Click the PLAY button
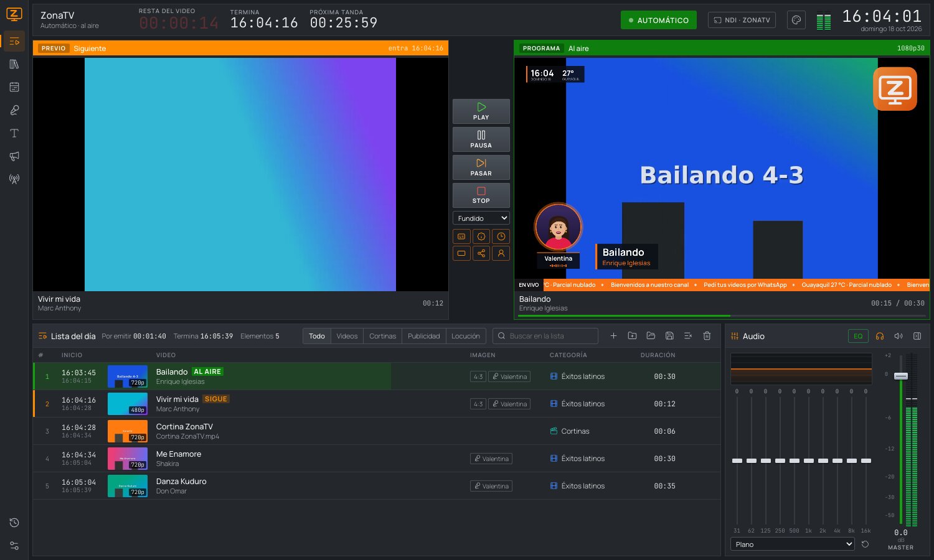 (481, 111)
